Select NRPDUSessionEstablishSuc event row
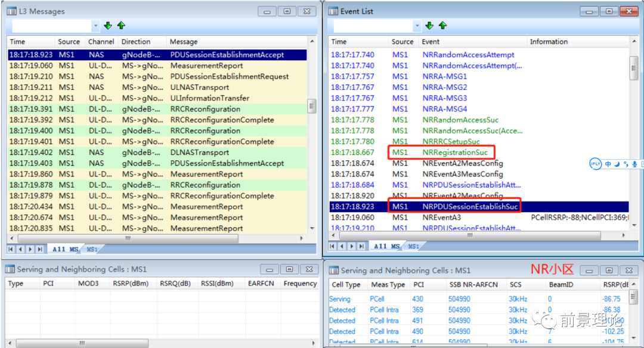The height and width of the screenshot is (348, 644). 479,206
